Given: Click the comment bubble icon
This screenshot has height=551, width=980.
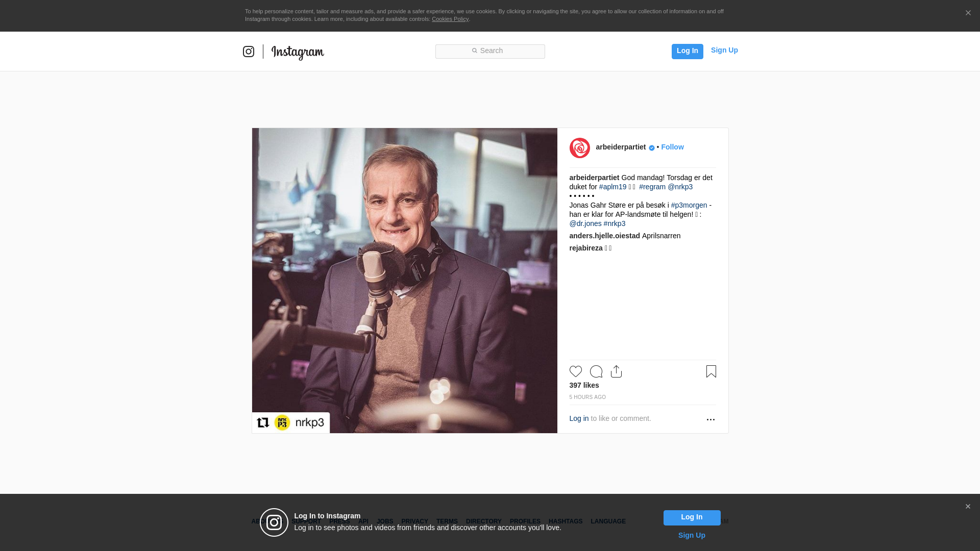Looking at the screenshot, I should [x=596, y=371].
